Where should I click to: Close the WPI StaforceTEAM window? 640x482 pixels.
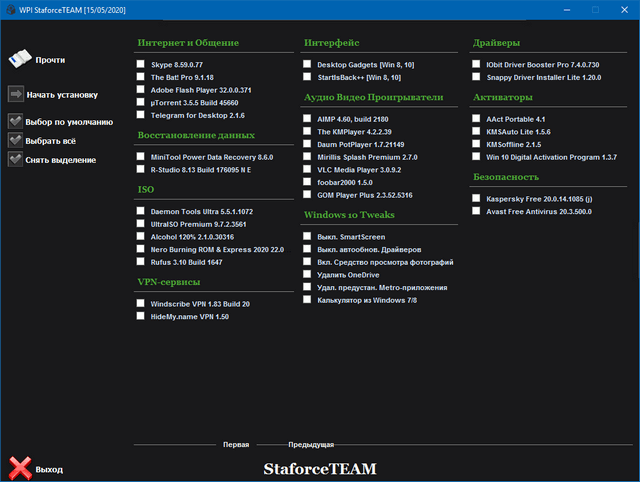[624, 10]
